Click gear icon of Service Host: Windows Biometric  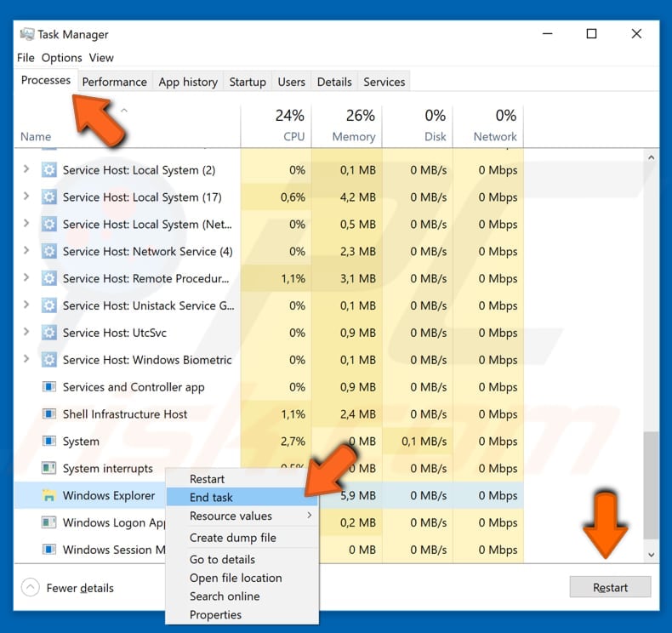click(x=48, y=360)
